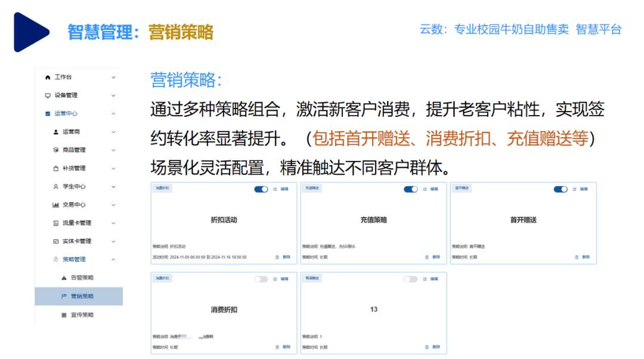Click the 交易中心 bar chart icon

click(56, 205)
